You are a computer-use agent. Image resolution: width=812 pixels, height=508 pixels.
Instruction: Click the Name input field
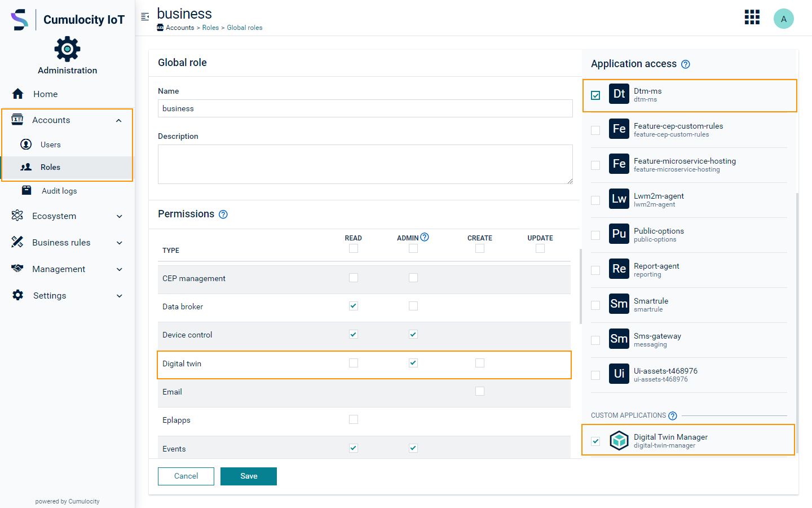pyautogui.click(x=365, y=108)
